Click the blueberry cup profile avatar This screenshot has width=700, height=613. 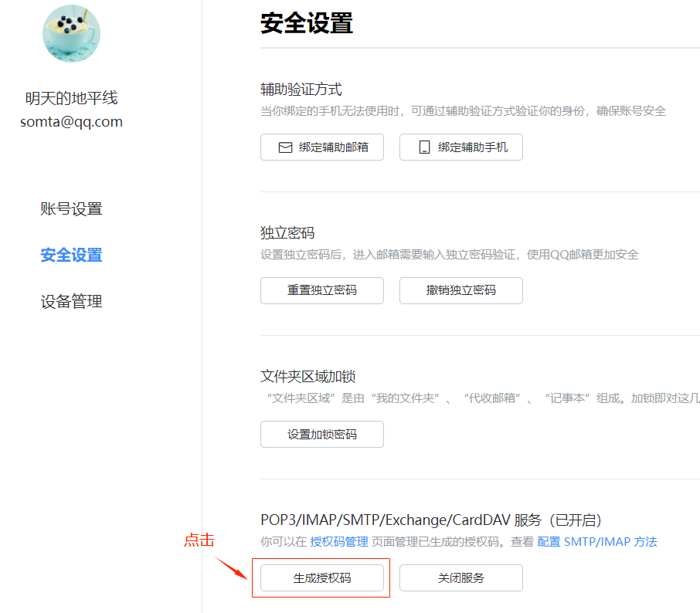71,32
